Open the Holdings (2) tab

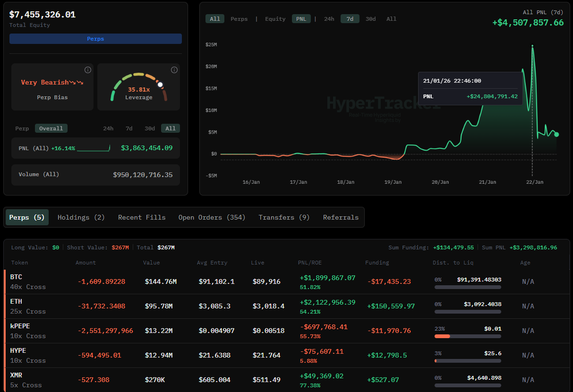click(x=81, y=217)
